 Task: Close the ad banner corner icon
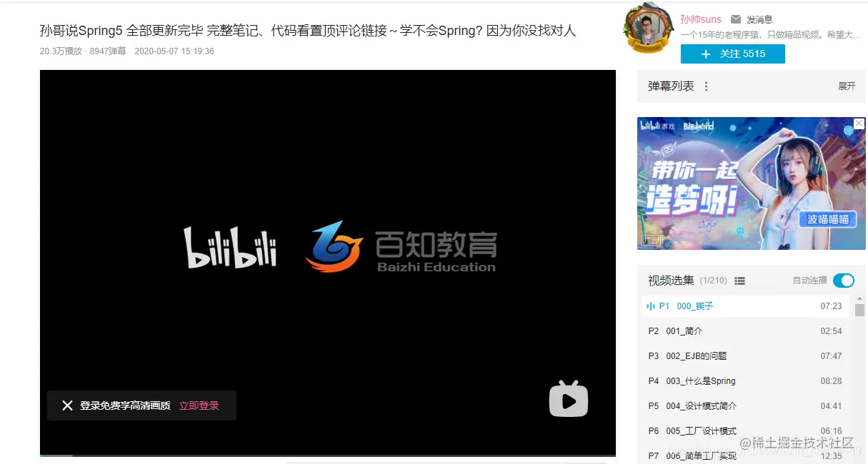click(859, 123)
